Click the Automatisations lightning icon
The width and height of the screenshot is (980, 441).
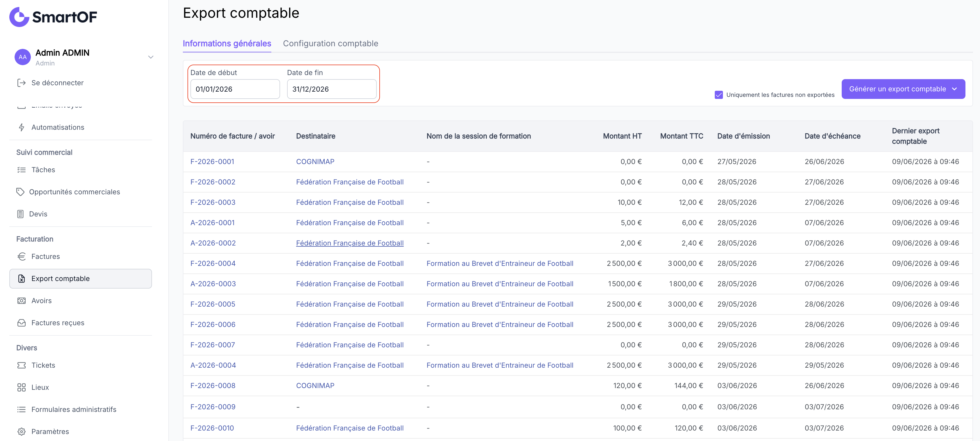click(22, 127)
